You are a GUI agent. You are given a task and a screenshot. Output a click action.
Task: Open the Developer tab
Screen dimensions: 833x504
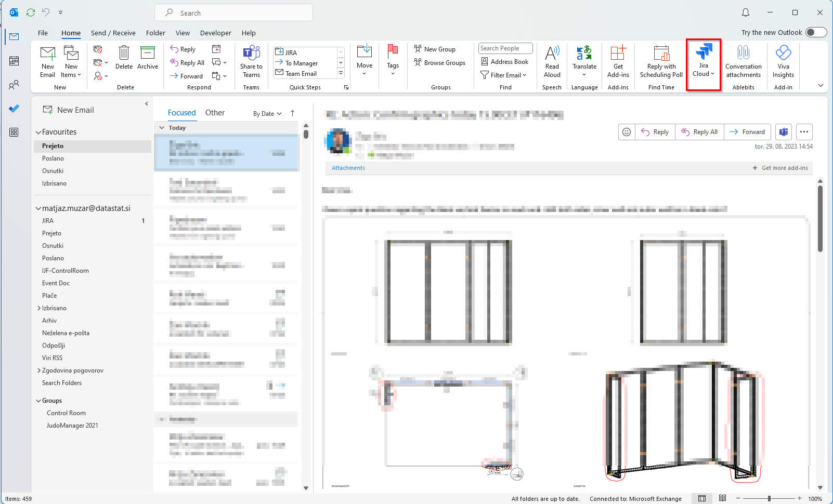pyautogui.click(x=215, y=33)
